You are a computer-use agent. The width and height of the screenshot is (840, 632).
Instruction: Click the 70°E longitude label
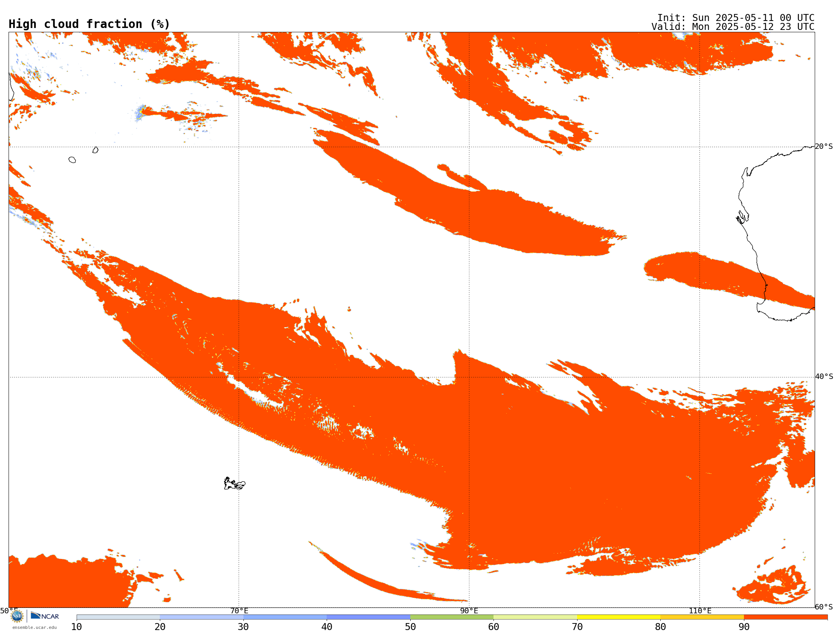pos(239,611)
